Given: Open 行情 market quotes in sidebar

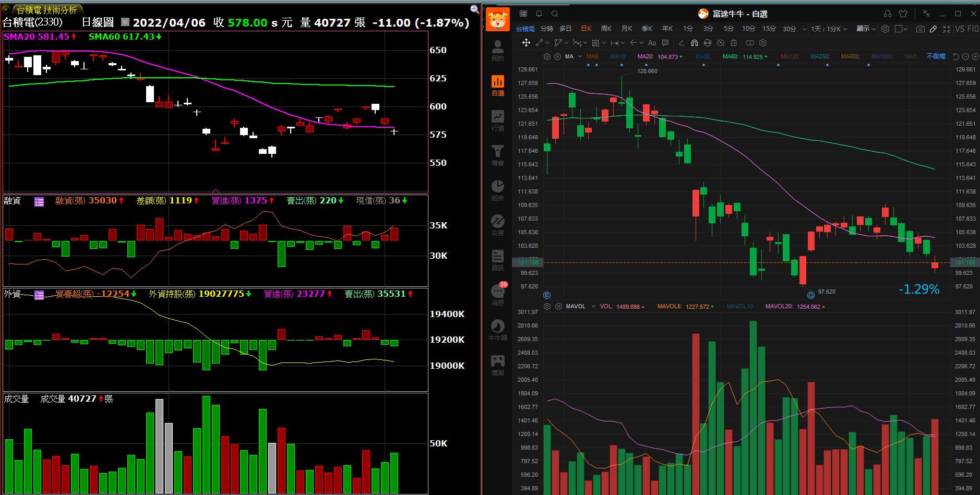Looking at the screenshot, I should click(x=498, y=120).
